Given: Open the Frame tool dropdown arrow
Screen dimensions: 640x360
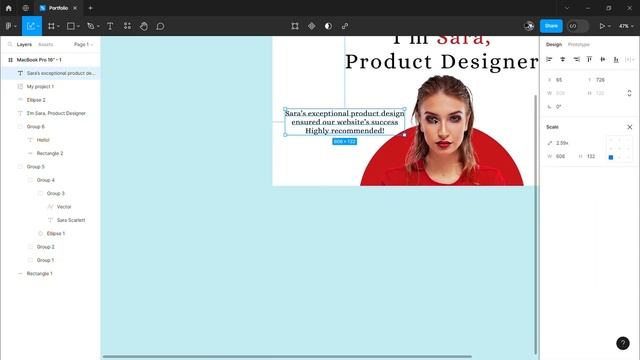Looking at the screenshot, I should coord(58,26).
